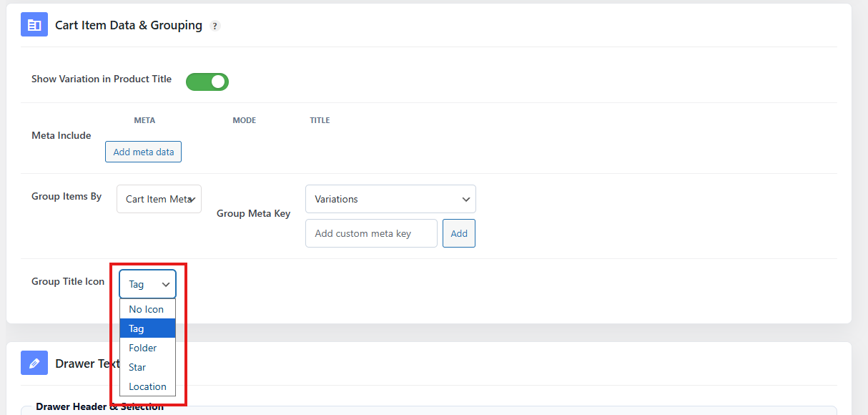This screenshot has width=868, height=415.
Task: Click the Meta Include label
Action: point(61,135)
